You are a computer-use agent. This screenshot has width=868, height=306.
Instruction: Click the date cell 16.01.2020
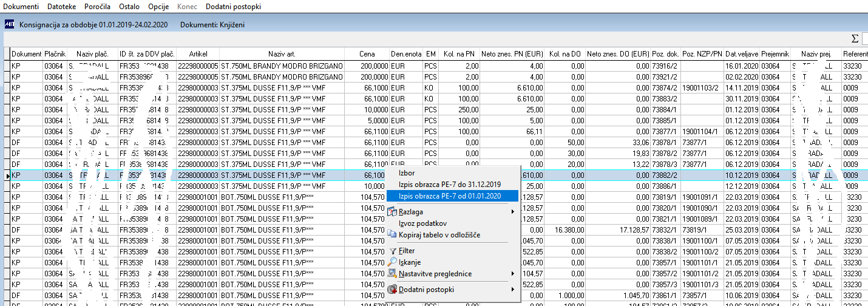[742, 66]
